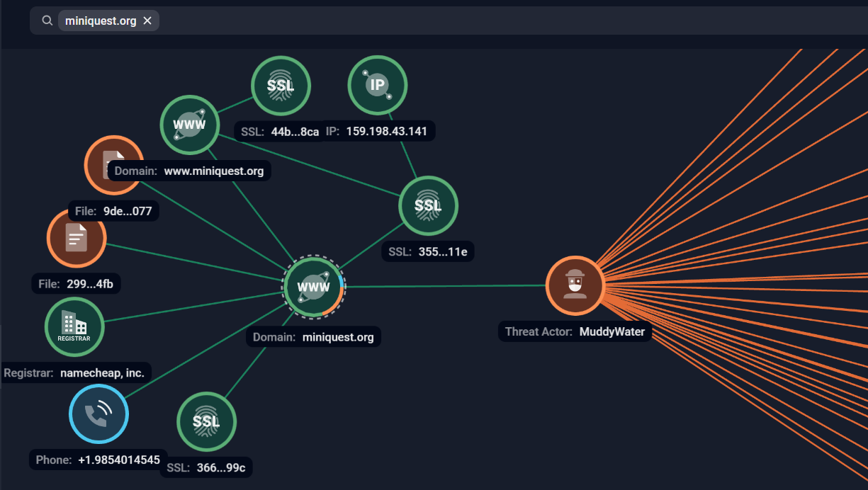Select the file node 9de...077
Image resolution: width=868 pixels, height=490 pixels.
coord(114,165)
